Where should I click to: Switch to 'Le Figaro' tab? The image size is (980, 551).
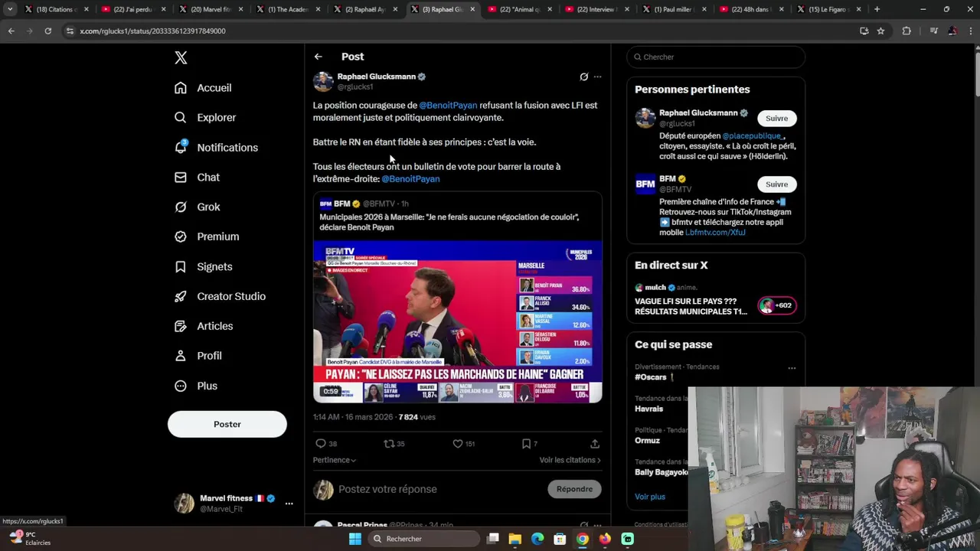click(829, 9)
